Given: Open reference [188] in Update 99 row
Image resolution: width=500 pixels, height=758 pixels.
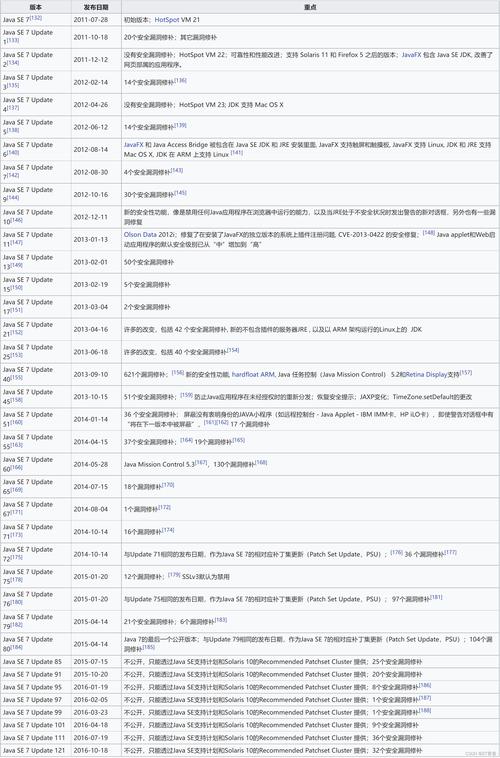Looking at the screenshot, I should 425,711.
